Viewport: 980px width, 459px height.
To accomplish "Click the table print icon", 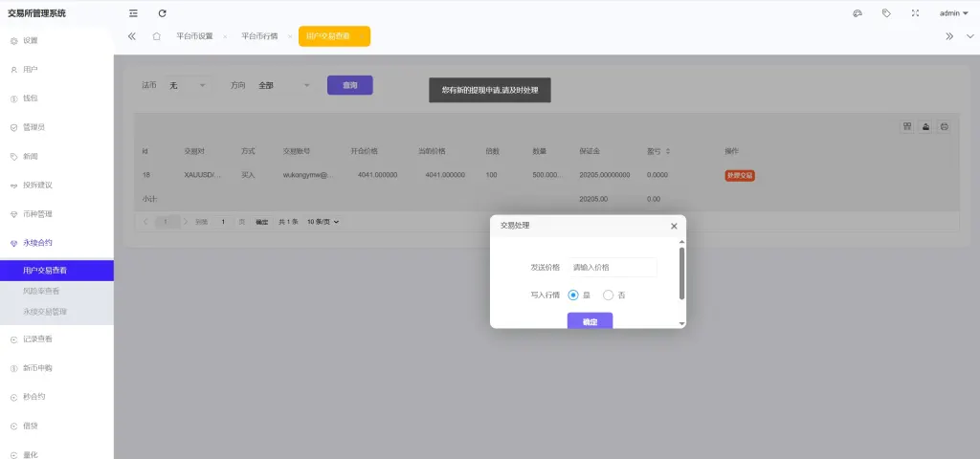I will click(945, 127).
